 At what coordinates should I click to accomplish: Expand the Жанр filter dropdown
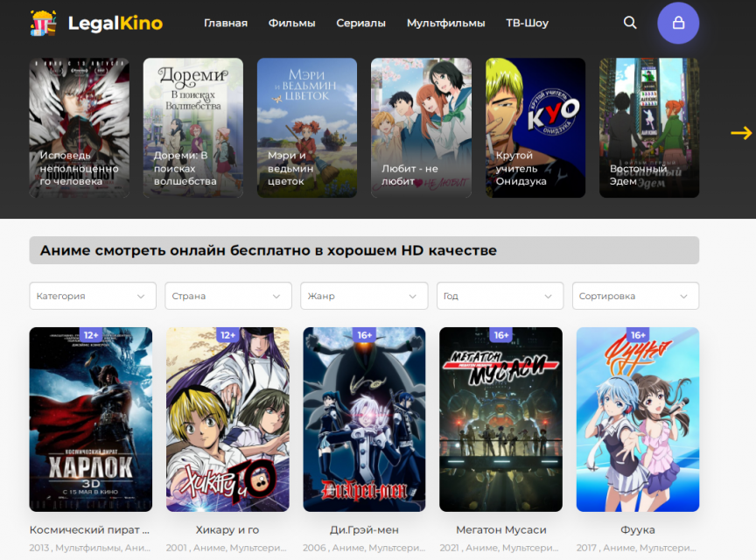coord(364,296)
